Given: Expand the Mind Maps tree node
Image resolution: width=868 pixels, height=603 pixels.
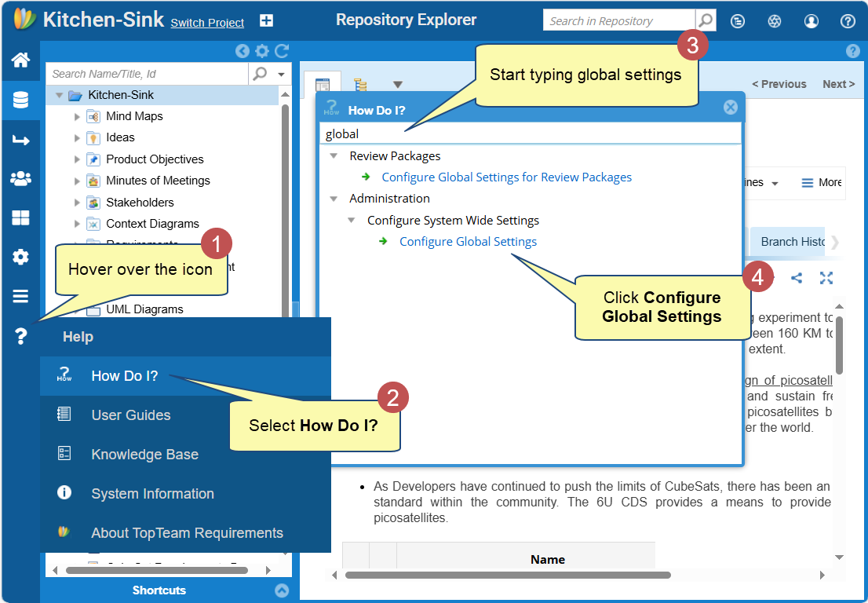Looking at the screenshot, I should (x=77, y=116).
